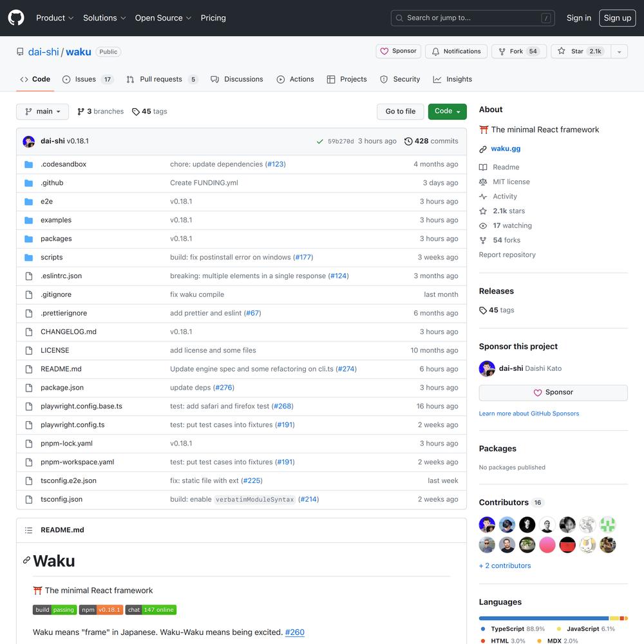Open the main branch selector
This screenshot has height=644, width=644.
pyautogui.click(x=43, y=111)
